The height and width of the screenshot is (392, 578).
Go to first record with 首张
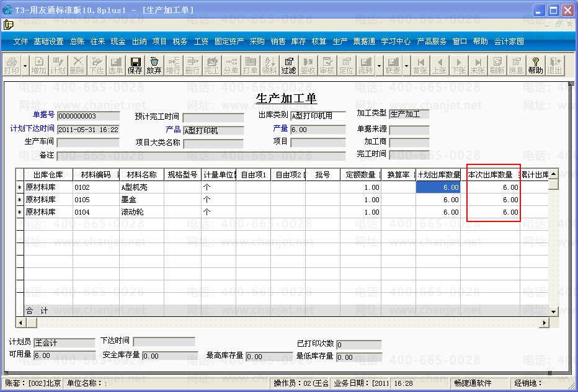(420, 65)
